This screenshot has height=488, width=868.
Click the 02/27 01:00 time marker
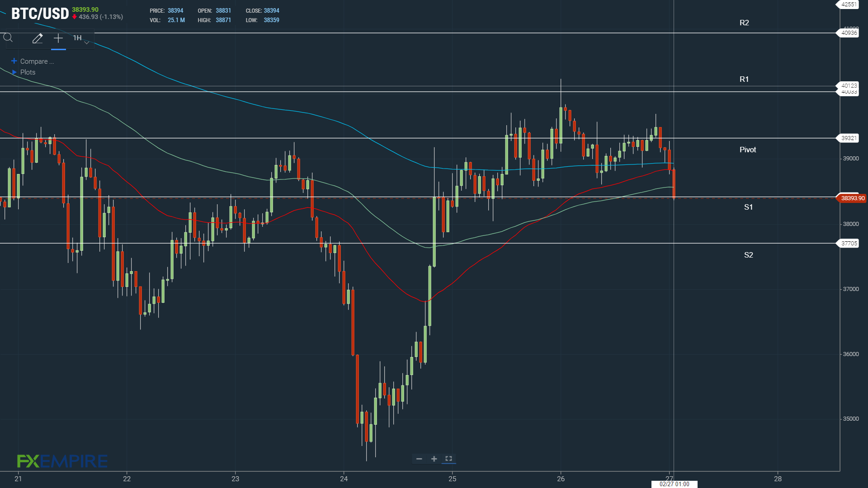coord(674,484)
